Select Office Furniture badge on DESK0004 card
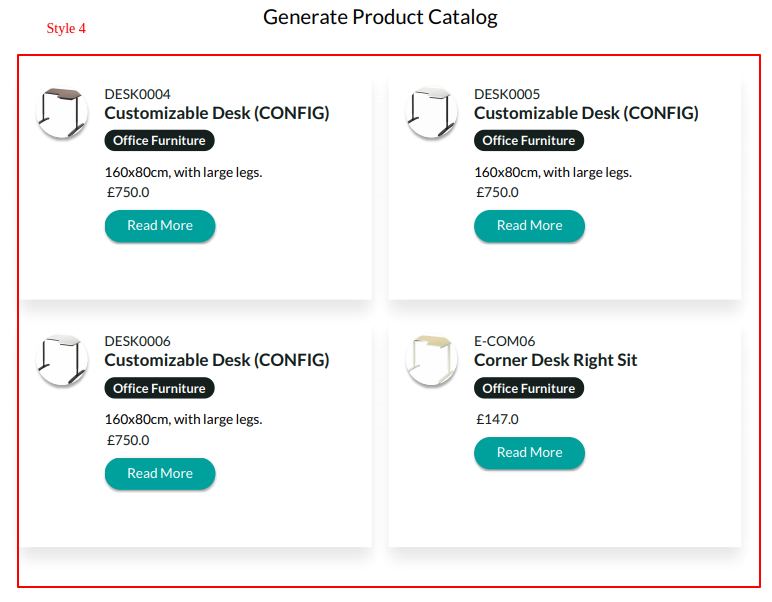 pyautogui.click(x=159, y=141)
